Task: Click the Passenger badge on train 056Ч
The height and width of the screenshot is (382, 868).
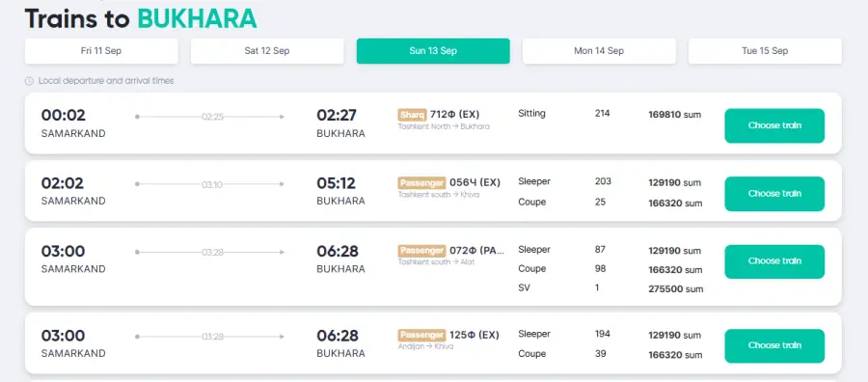Action: [421, 182]
